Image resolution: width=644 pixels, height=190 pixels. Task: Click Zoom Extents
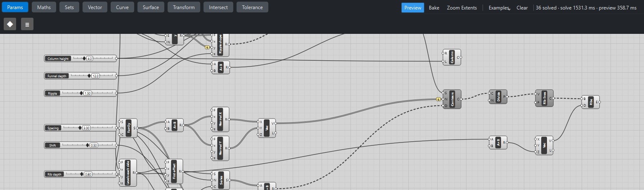click(x=462, y=7)
